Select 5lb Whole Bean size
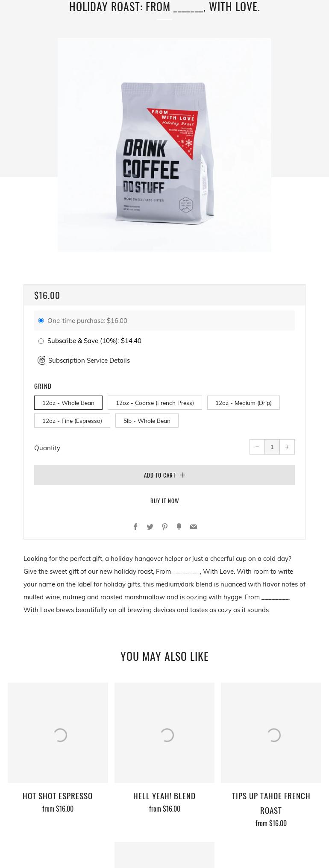The width and height of the screenshot is (329, 868). tap(147, 421)
